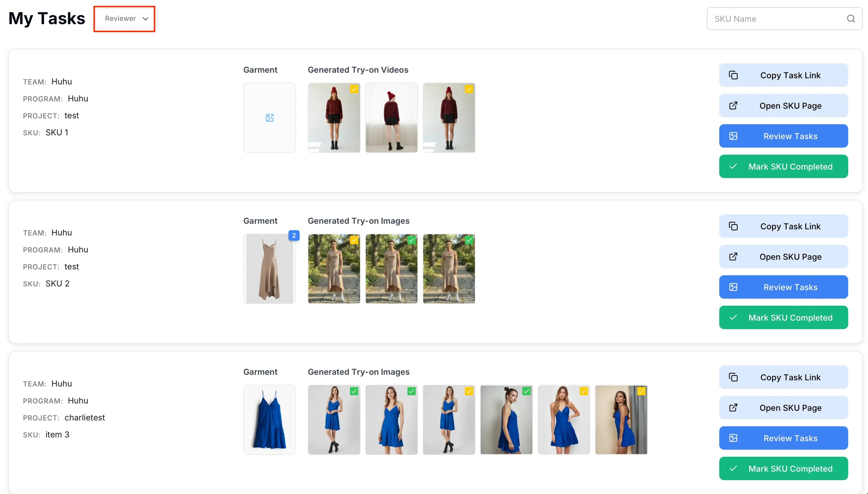Click the Review Tasks button for SKU 1

(783, 136)
